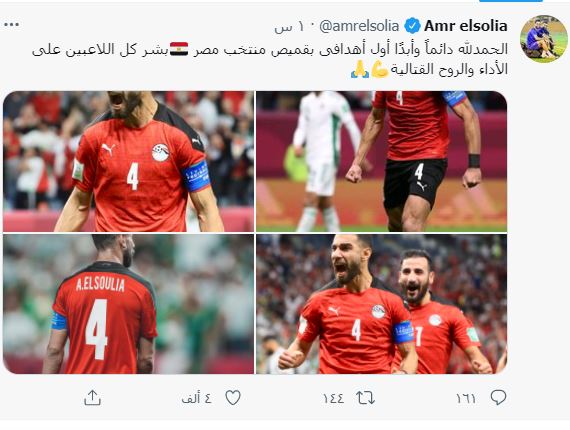
Task: Click the blue verified badge icon
Action: click(412, 26)
